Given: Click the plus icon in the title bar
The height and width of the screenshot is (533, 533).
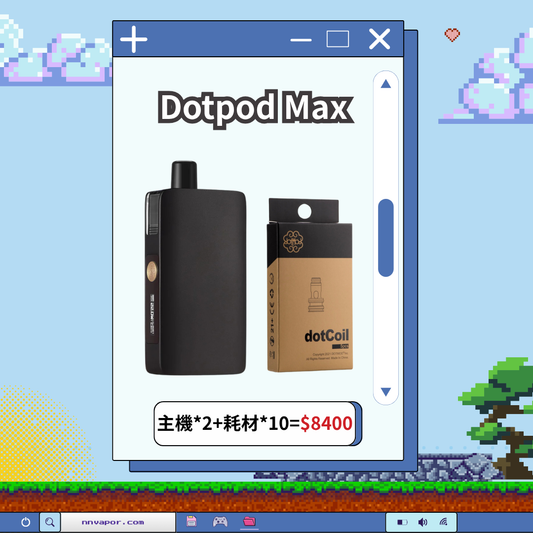Looking at the screenshot, I should coord(134,39).
